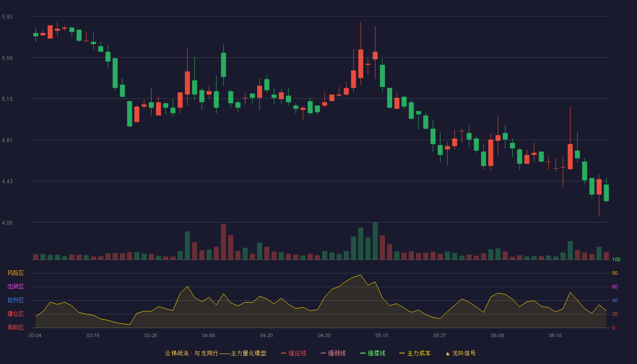Image resolution: width=637 pixels, height=364 pixels.
Task: Click the 05-27 date label
Action: 440,335
